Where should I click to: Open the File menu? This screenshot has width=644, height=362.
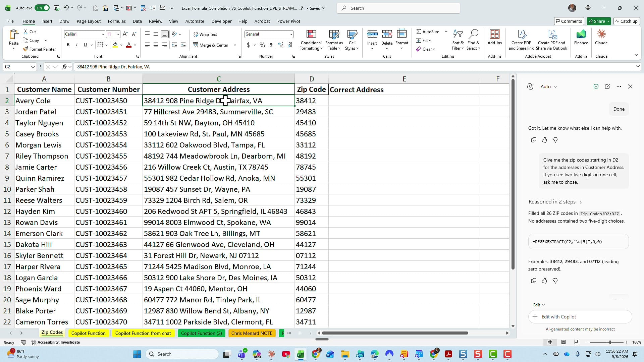pyautogui.click(x=10, y=21)
